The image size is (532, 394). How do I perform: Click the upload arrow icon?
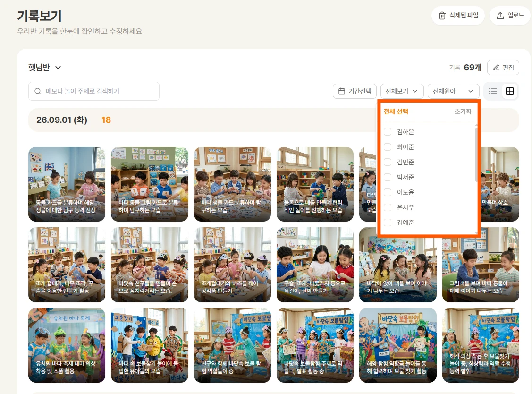click(x=500, y=16)
